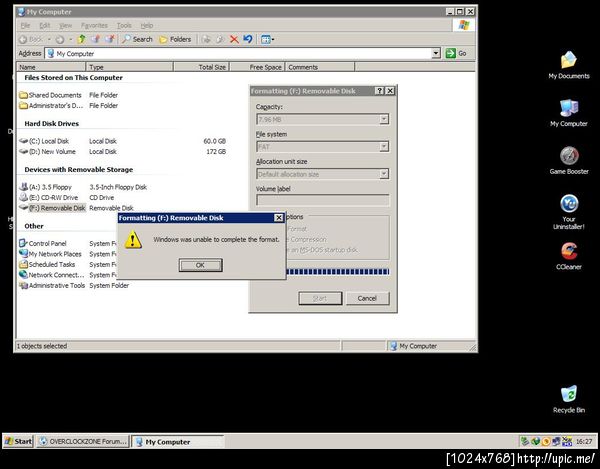
Task: Click OK on the format error
Action: click(x=200, y=265)
